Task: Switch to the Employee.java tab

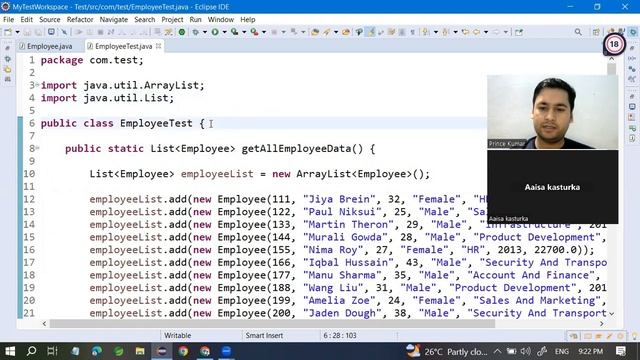Action: [x=46, y=46]
